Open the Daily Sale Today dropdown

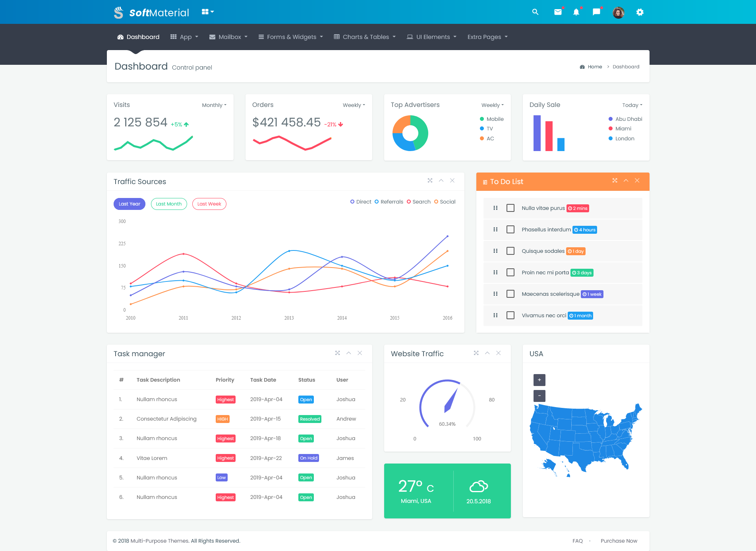(632, 105)
